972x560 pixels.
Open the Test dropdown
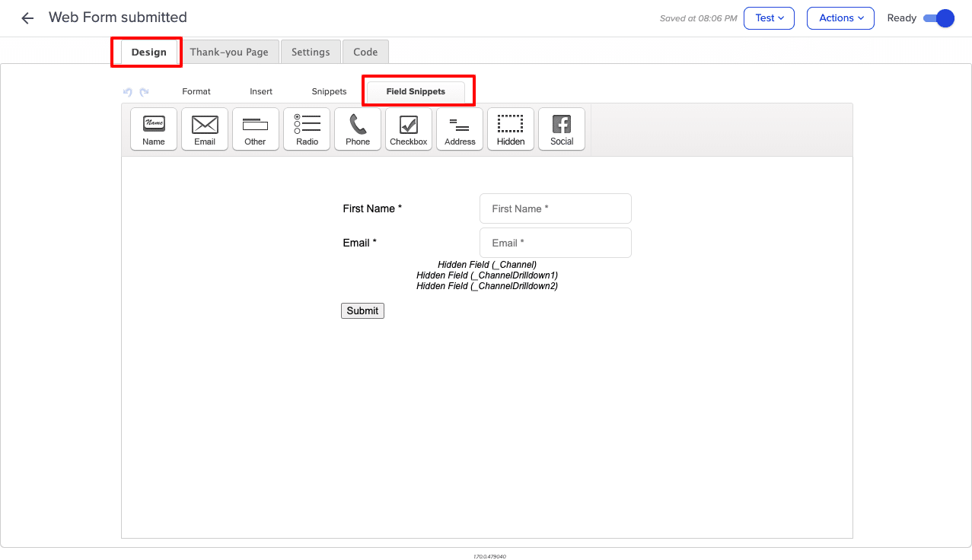click(769, 17)
